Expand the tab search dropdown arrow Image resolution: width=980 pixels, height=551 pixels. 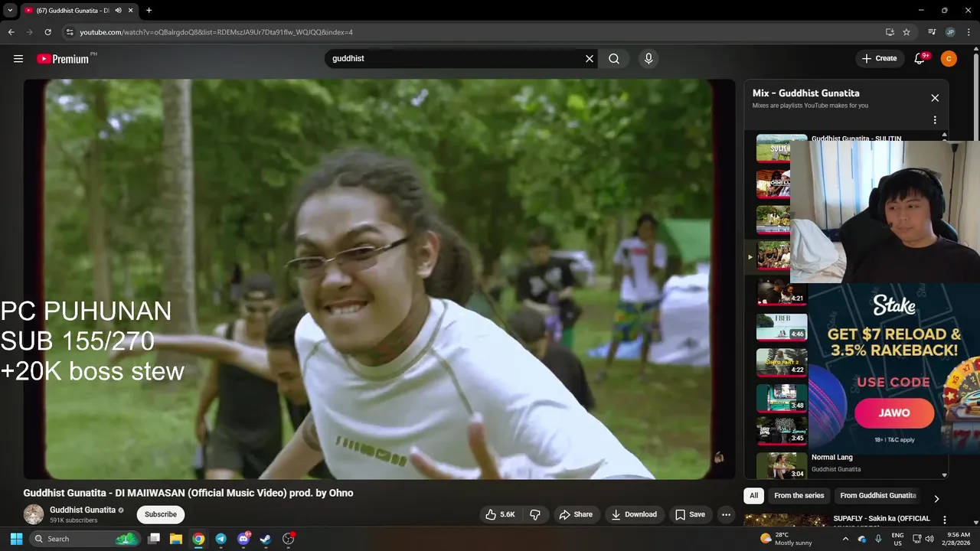[10, 11]
